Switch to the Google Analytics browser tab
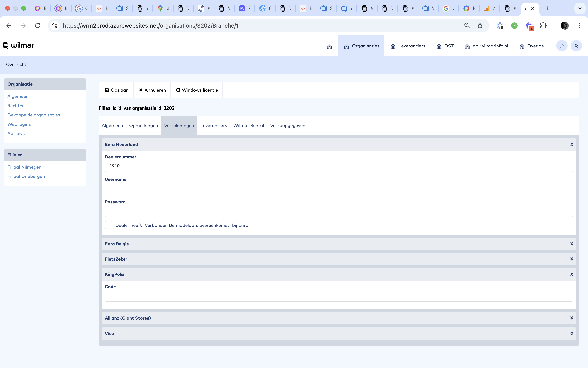The image size is (588, 368). 490,8
